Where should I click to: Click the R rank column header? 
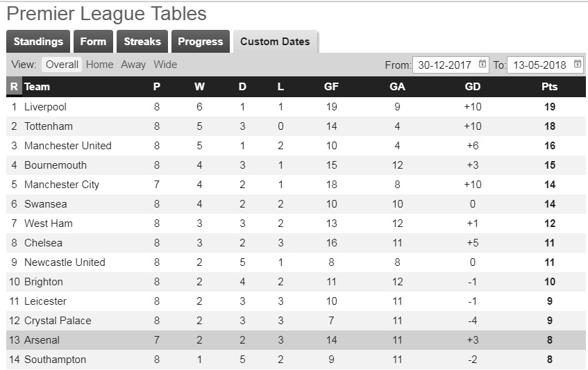click(14, 87)
